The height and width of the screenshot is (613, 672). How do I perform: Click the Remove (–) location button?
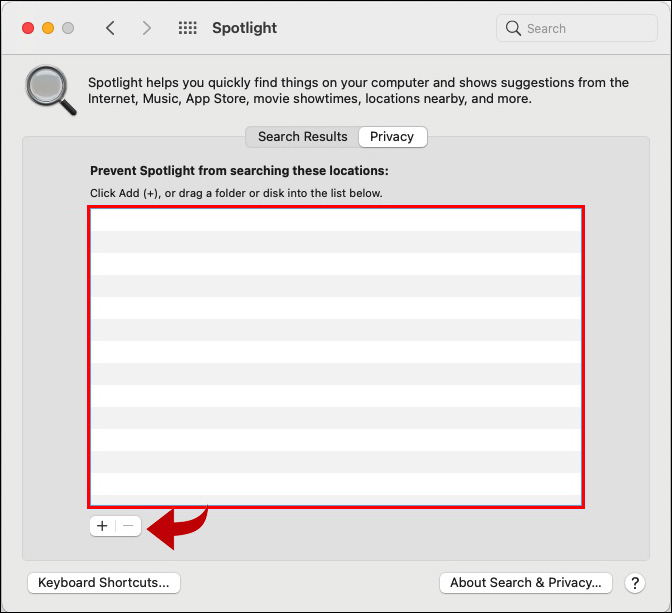(128, 526)
